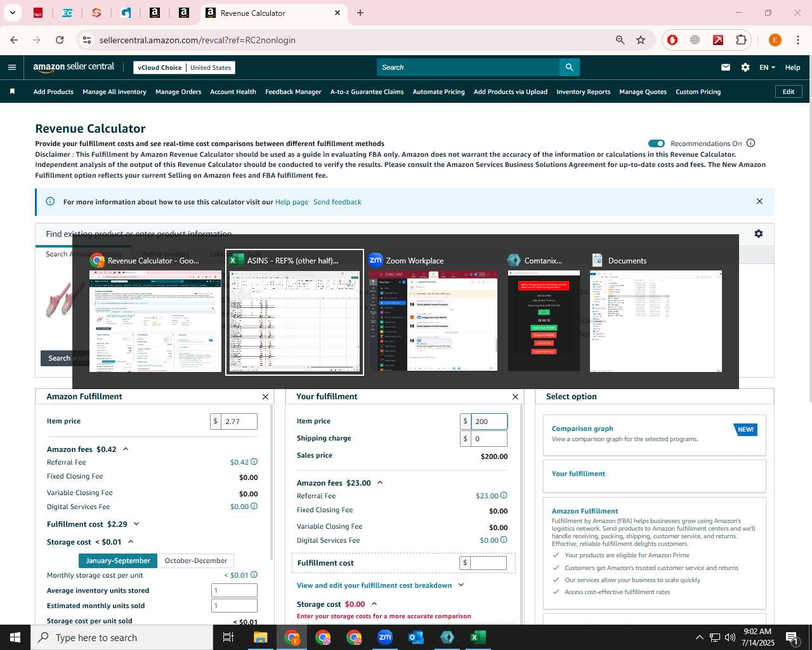The height and width of the screenshot is (650, 812).
Task: Open Help in header
Action: [x=792, y=67]
